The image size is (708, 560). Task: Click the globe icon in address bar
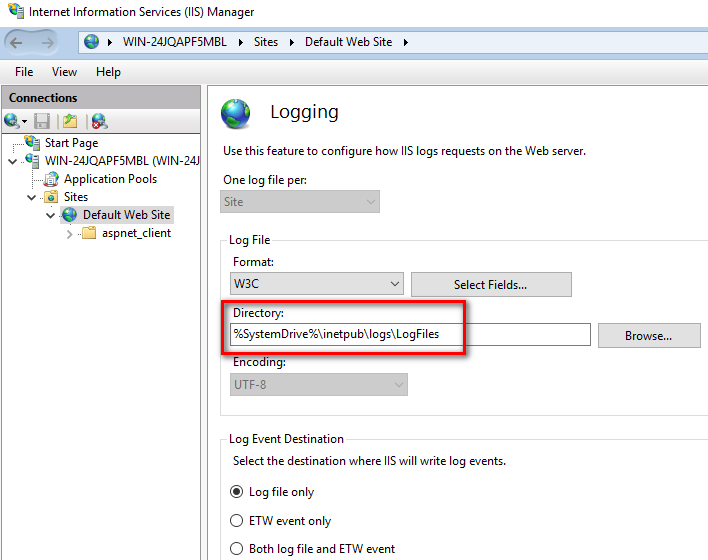[x=91, y=42]
